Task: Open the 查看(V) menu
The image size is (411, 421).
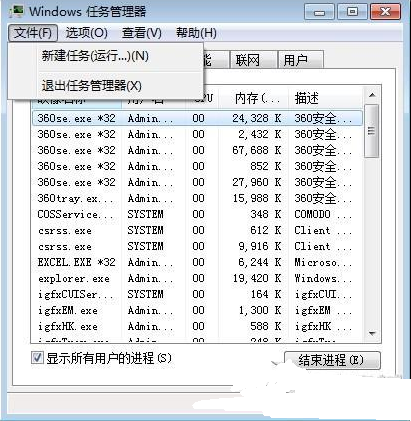Action: pyautogui.click(x=142, y=33)
